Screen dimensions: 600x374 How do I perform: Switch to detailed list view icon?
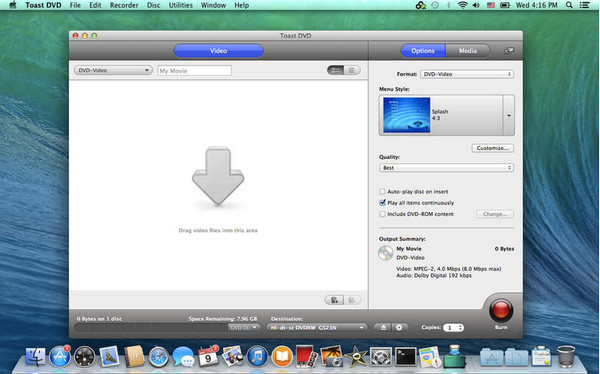336,70
